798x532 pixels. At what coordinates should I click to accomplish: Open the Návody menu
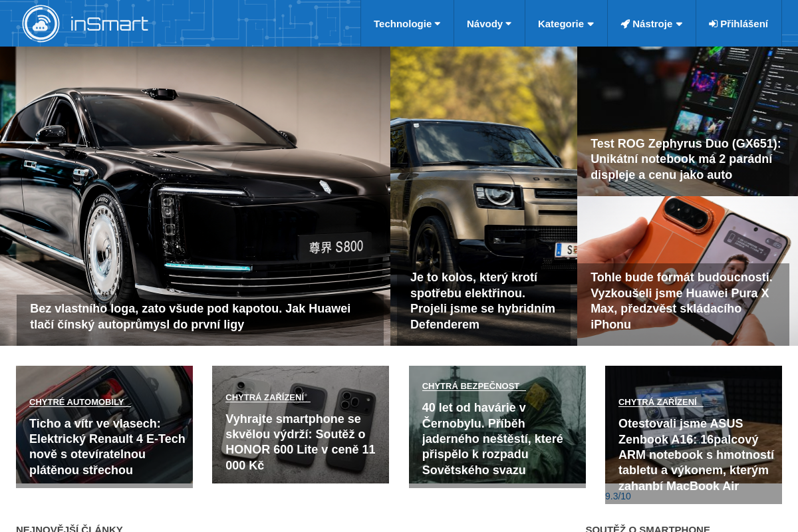489,23
